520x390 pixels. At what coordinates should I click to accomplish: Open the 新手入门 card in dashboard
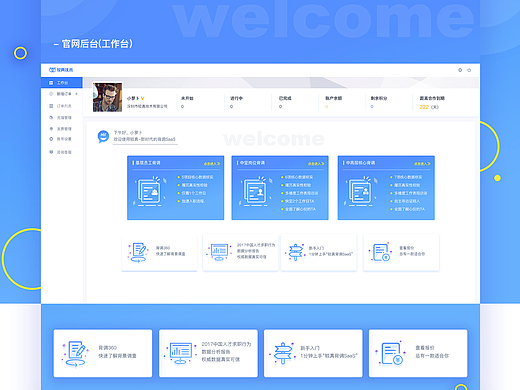point(319,253)
